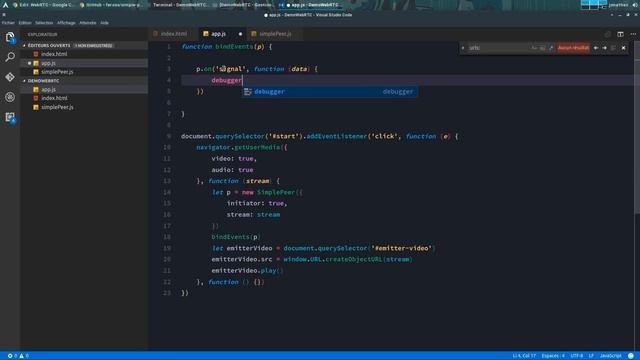640x360 pixels.
Task: Toggle match case in find widget
Action: point(534,48)
